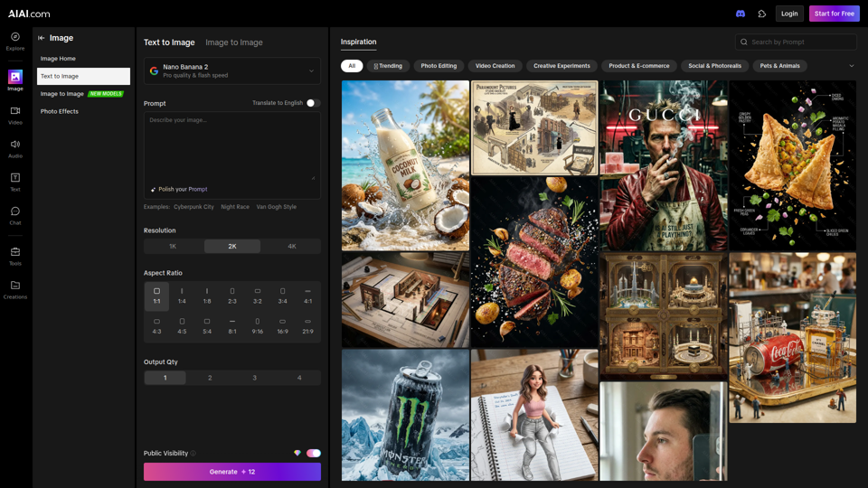Click the Start for Free button

834,14
